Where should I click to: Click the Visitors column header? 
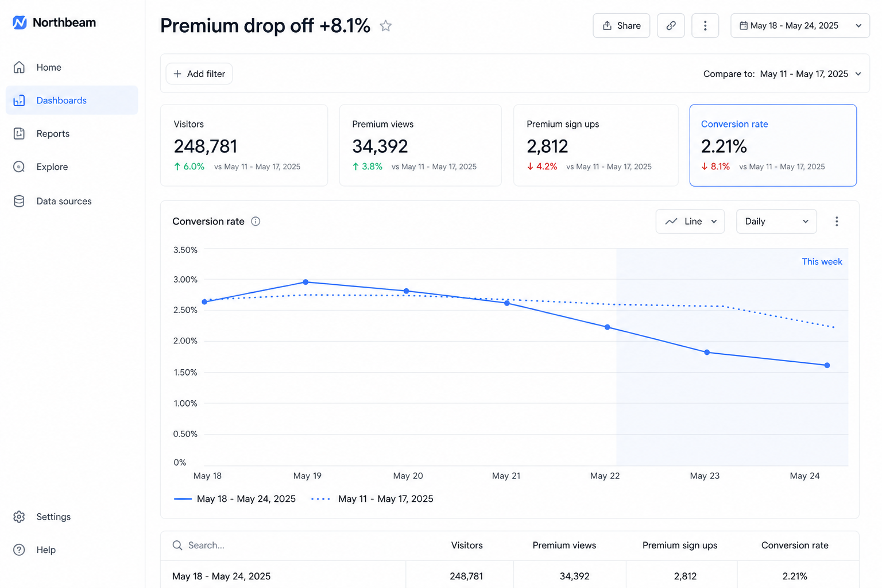pyautogui.click(x=467, y=546)
